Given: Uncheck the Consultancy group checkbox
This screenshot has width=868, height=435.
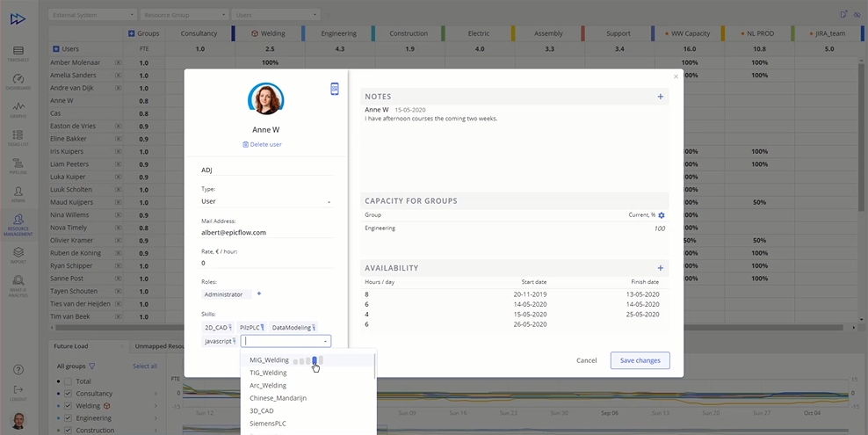Looking at the screenshot, I should pos(69,394).
